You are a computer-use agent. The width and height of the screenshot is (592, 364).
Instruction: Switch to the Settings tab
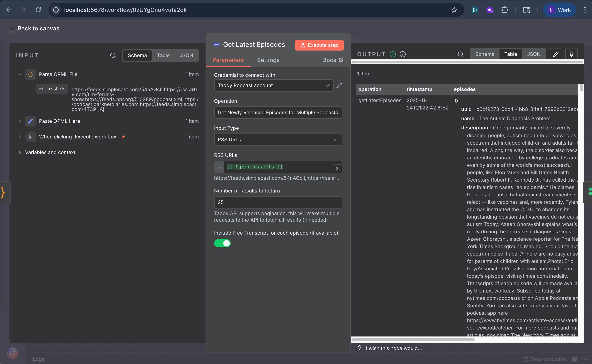coord(268,60)
